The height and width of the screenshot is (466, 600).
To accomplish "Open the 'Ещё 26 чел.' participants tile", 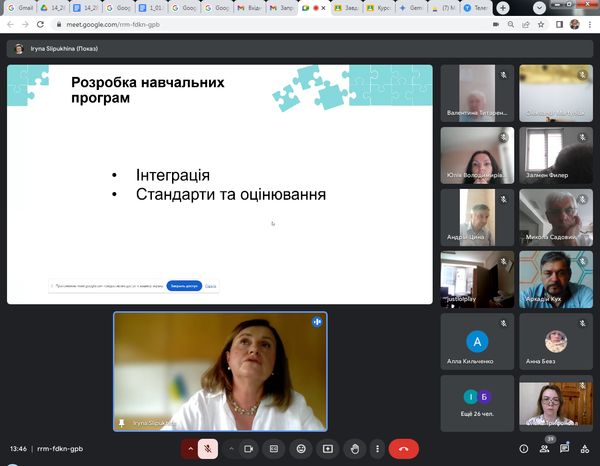I will 478,403.
